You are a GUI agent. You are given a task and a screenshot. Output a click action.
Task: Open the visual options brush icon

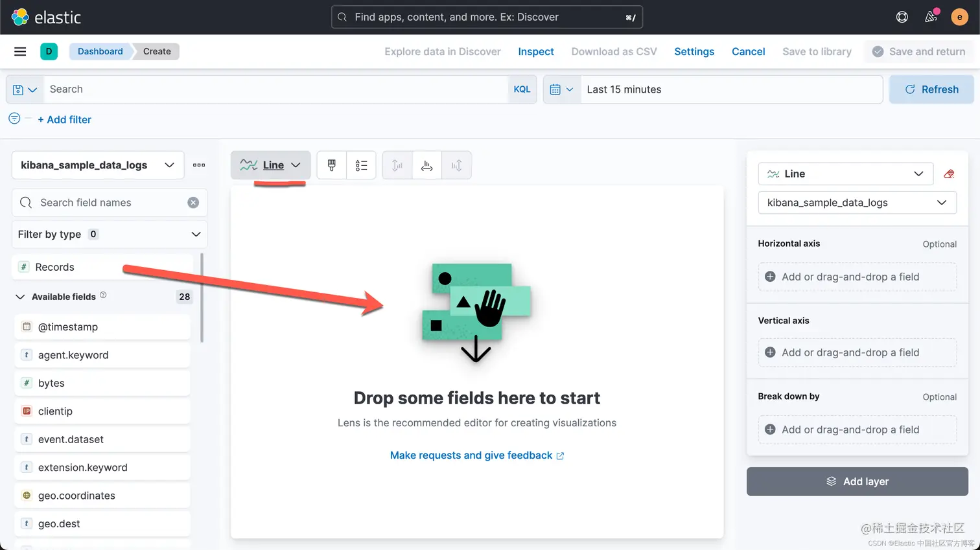(332, 165)
